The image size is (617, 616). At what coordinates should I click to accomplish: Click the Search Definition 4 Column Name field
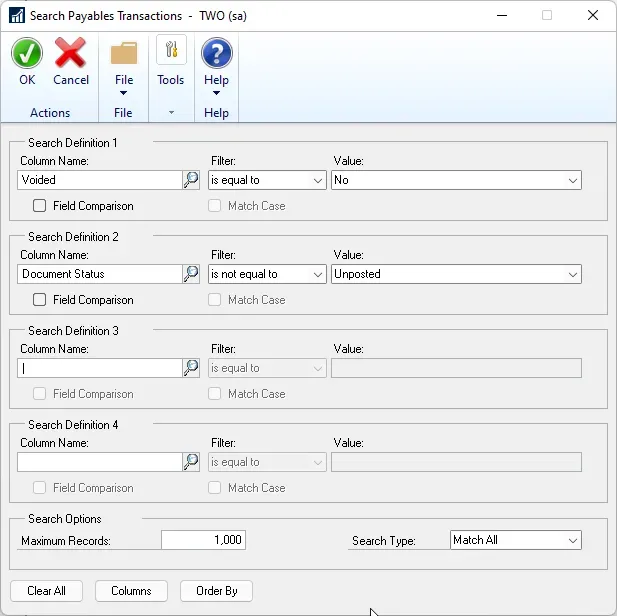[x=99, y=462]
